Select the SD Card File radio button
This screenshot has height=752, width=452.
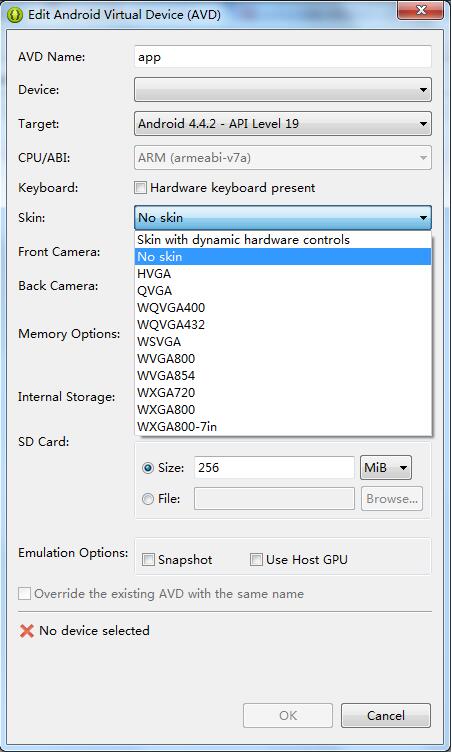[148, 499]
